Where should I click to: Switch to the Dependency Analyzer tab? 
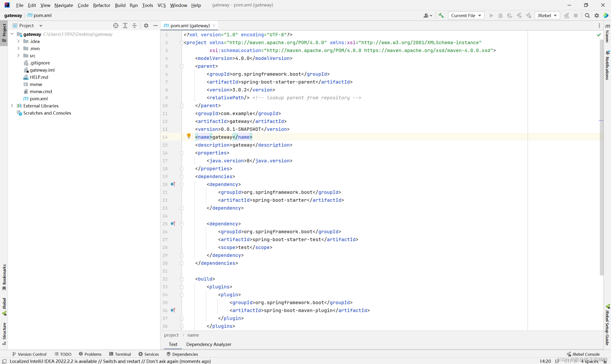click(x=208, y=344)
